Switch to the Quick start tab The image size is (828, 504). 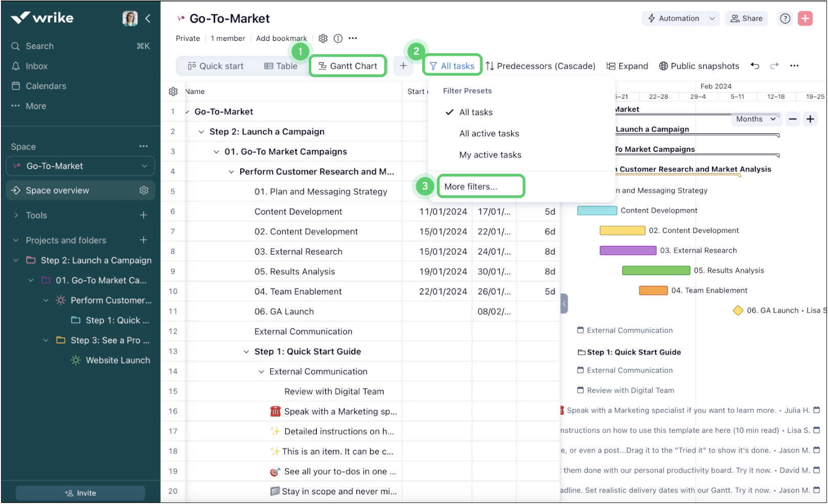(216, 65)
